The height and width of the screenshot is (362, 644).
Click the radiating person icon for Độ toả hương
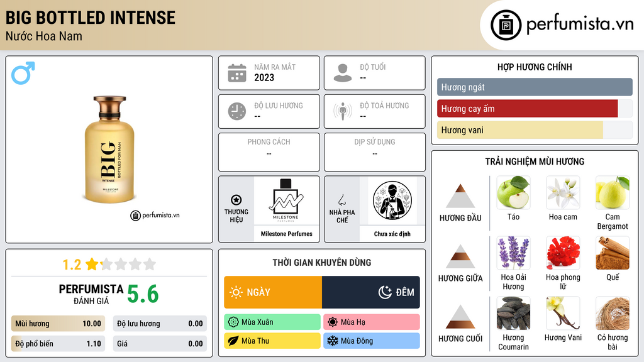tap(343, 111)
